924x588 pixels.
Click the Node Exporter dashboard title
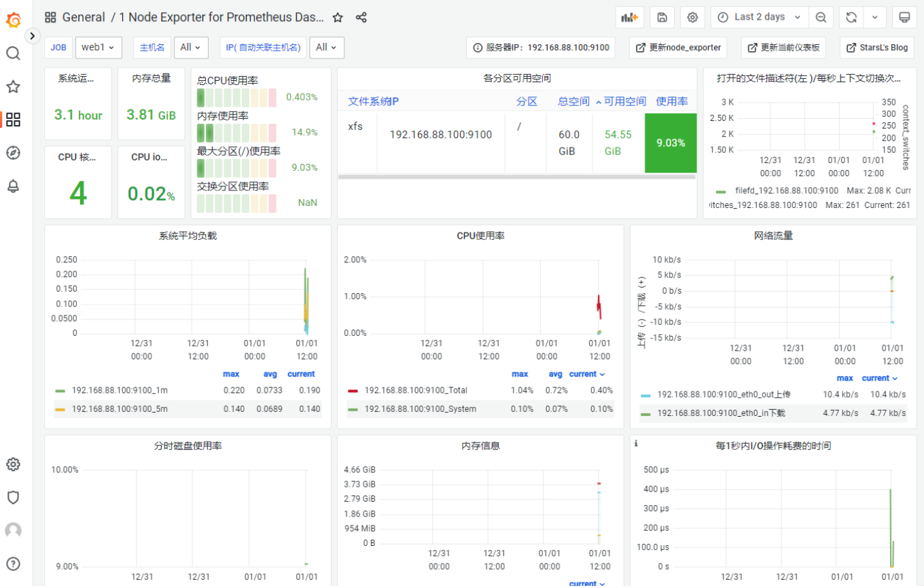click(222, 18)
